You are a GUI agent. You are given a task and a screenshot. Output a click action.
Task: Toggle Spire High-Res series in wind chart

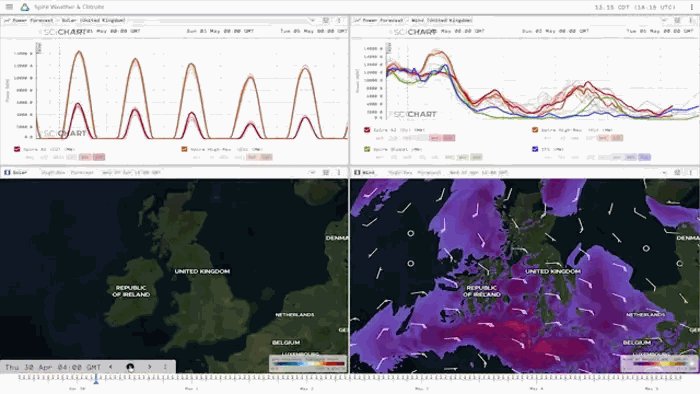click(x=535, y=130)
